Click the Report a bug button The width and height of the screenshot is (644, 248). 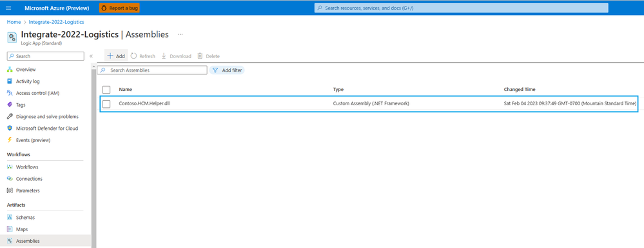[x=119, y=8]
